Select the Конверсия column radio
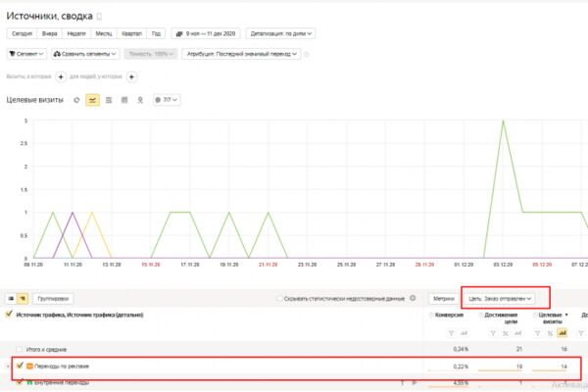588x392 pixels. pyautogui.click(x=431, y=316)
